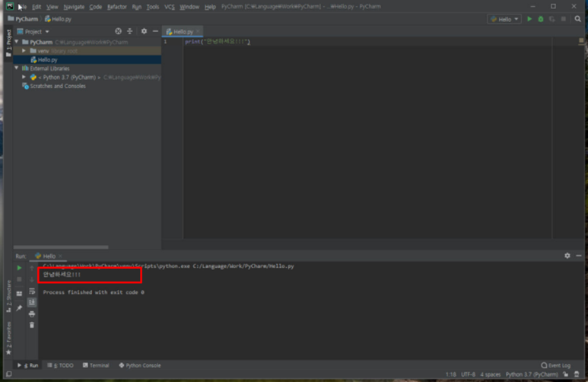Image resolution: width=588 pixels, height=382 pixels.
Task: Click on the print statement code line
Action: (x=218, y=42)
